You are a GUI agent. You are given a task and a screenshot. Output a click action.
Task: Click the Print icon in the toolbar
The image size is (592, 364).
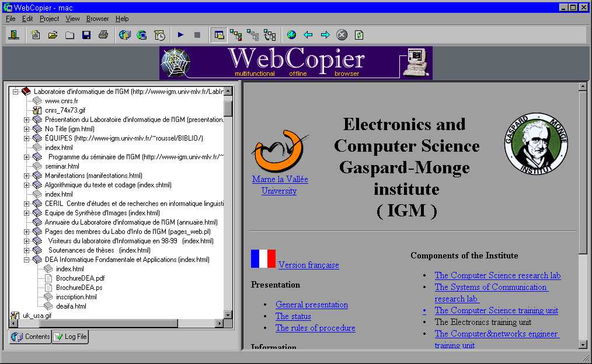(103, 35)
